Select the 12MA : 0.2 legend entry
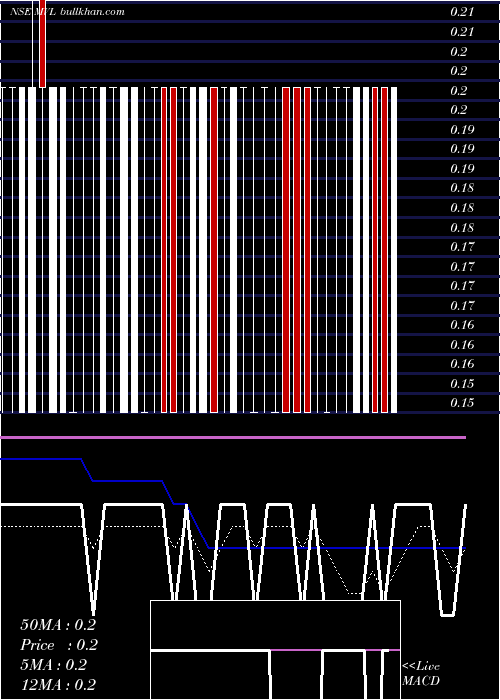Viewport: 500px width, 700px height. pyautogui.click(x=58, y=684)
